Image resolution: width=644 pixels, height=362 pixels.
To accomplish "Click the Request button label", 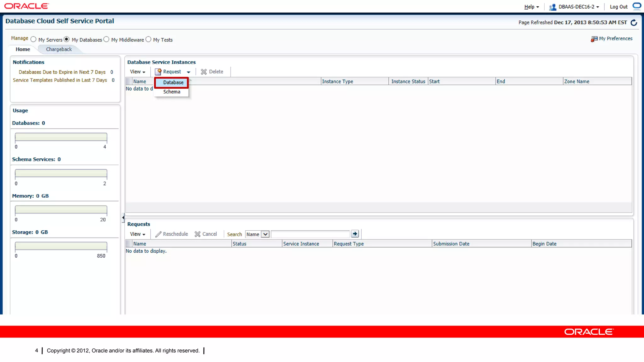I will (x=172, y=72).
